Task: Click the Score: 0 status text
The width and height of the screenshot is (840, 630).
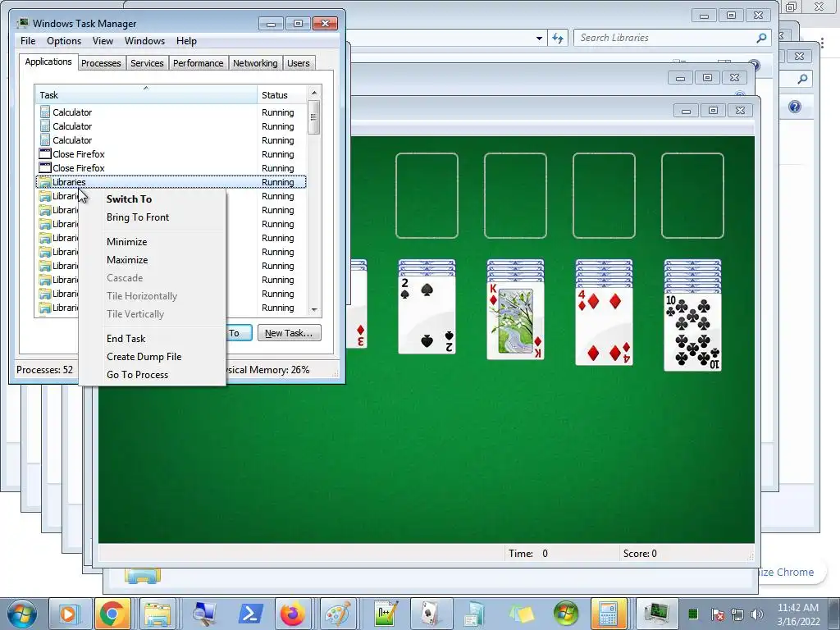Action: 640,554
